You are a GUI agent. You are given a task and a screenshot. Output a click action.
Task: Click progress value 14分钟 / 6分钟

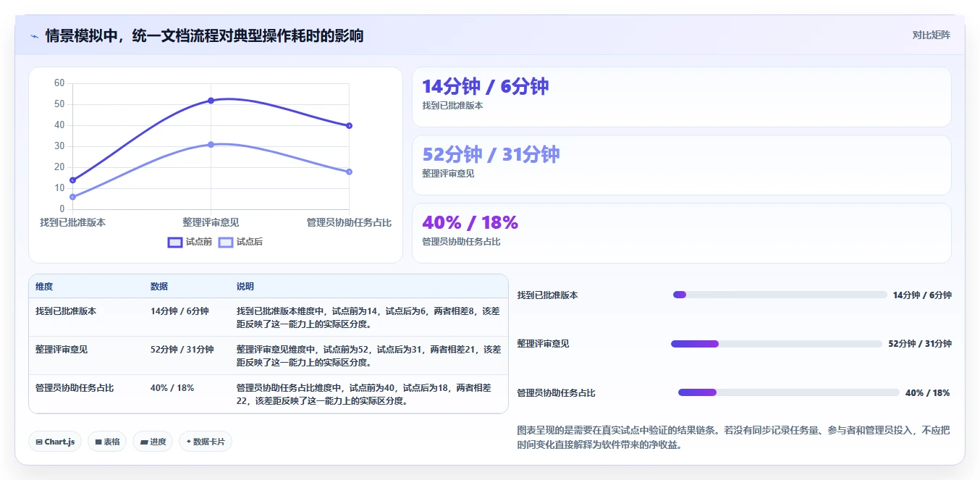922,295
